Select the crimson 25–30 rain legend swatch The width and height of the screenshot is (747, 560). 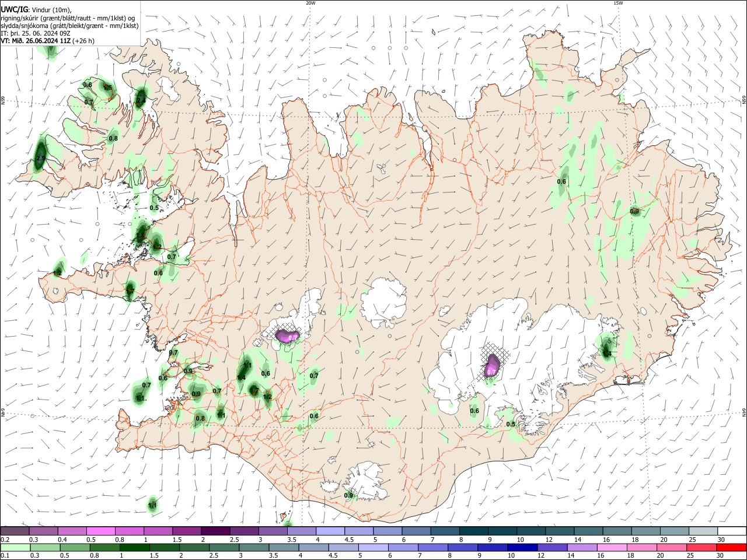[x=702, y=547]
